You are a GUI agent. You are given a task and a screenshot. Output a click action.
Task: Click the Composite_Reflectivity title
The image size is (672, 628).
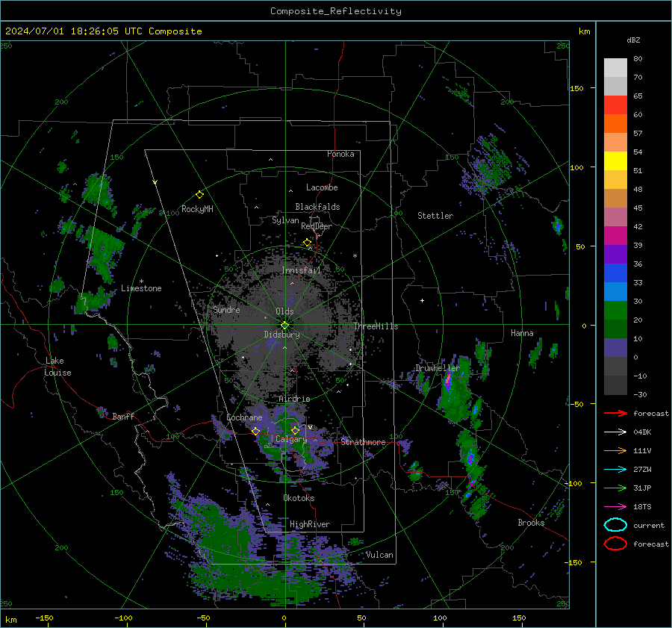pos(336,11)
